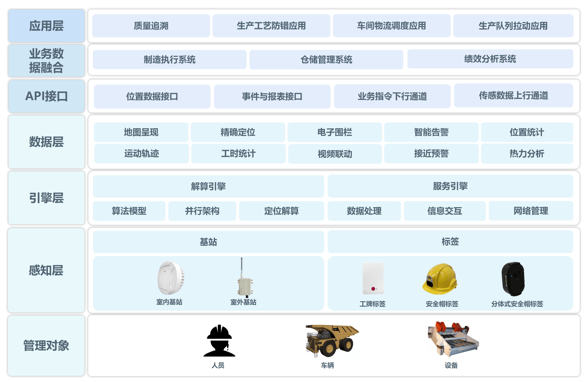Click 位置数据接口 box
The image size is (588, 382).
pos(152,96)
